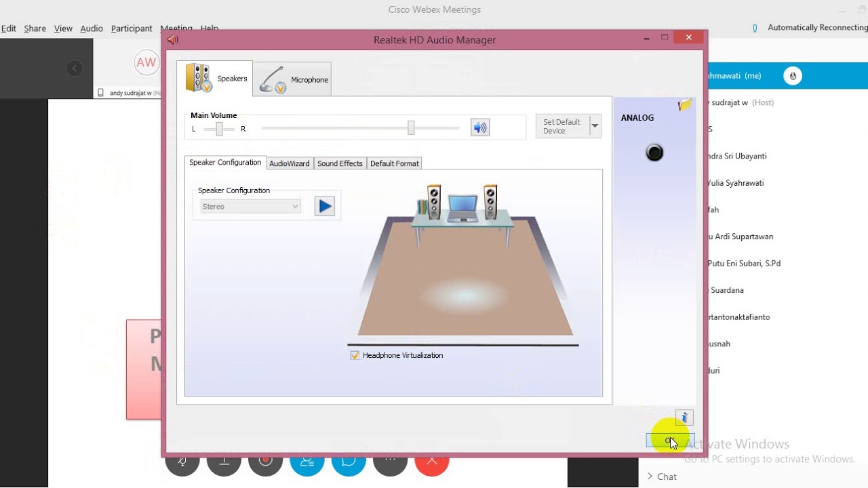Viewport: 868px width, 488px height.
Task: Open the Speaker Configuration Stereo dropdown
Action: pyautogui.click(x=250, y=207)
